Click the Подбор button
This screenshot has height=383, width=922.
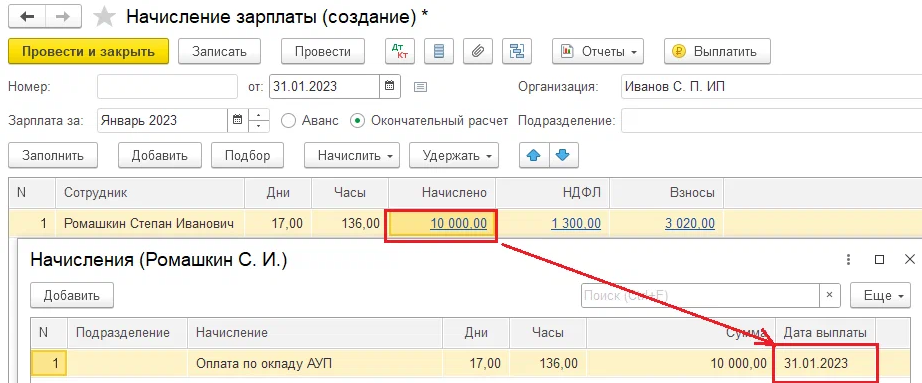click(x=248, y=155)
